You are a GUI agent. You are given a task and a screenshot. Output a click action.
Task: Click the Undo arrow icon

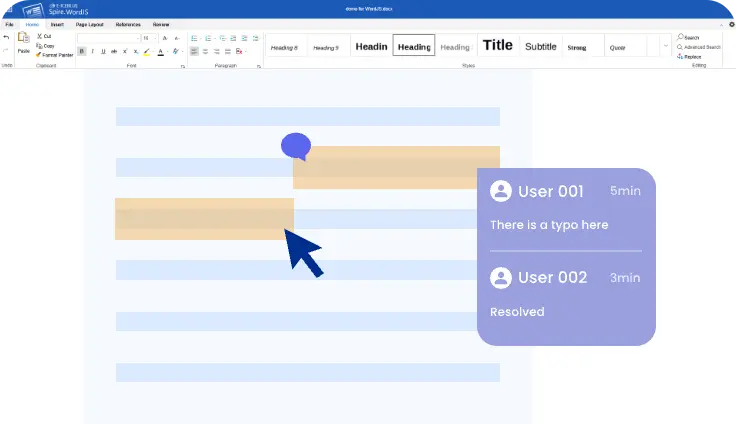(7, 37)
